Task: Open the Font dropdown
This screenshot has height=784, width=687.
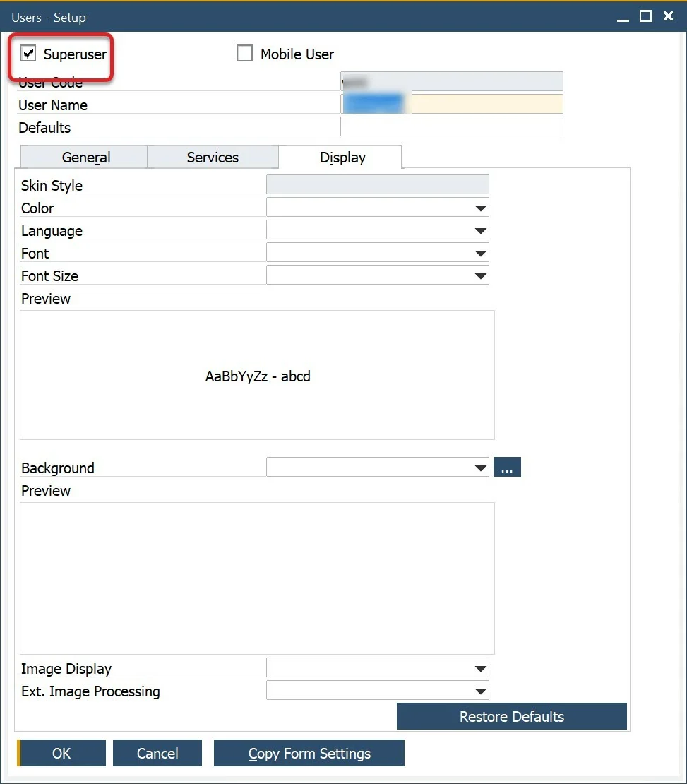Action: tap(482, 252)
